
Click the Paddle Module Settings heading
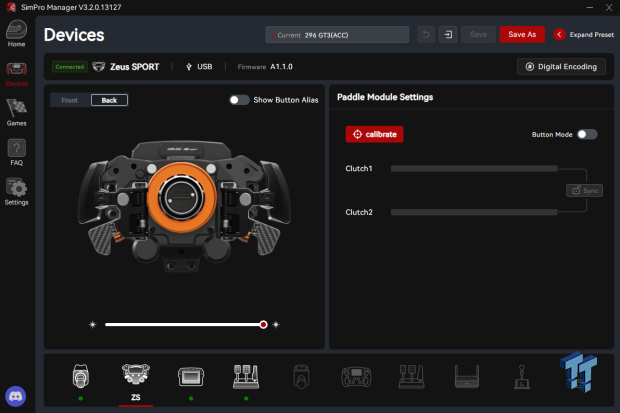coord(385,97)
